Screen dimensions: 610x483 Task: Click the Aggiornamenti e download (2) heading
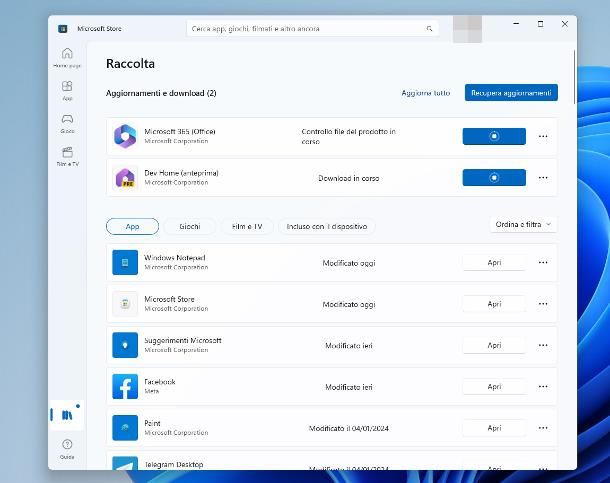tap(161, 93)
